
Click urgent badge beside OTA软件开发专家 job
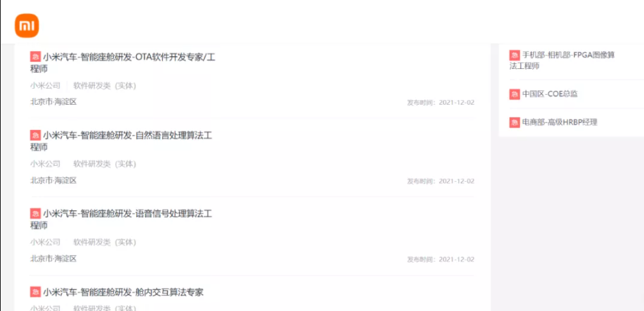click(35, 56)
